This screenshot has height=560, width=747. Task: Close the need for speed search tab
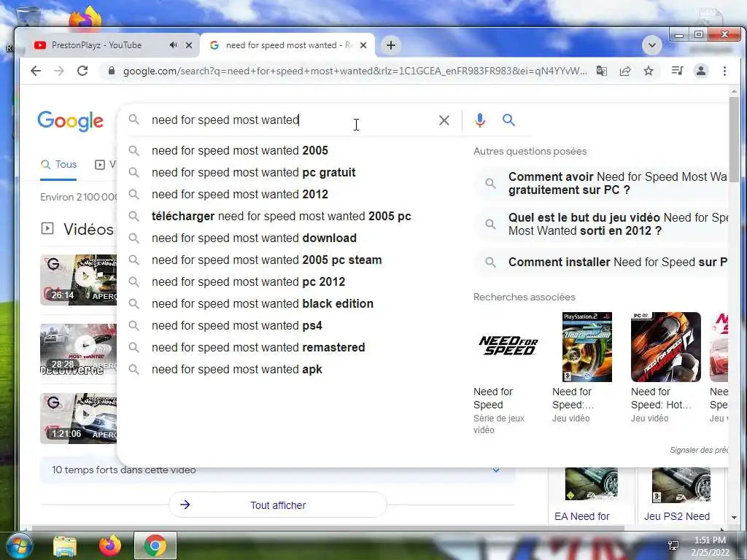(x=363, y=45)
